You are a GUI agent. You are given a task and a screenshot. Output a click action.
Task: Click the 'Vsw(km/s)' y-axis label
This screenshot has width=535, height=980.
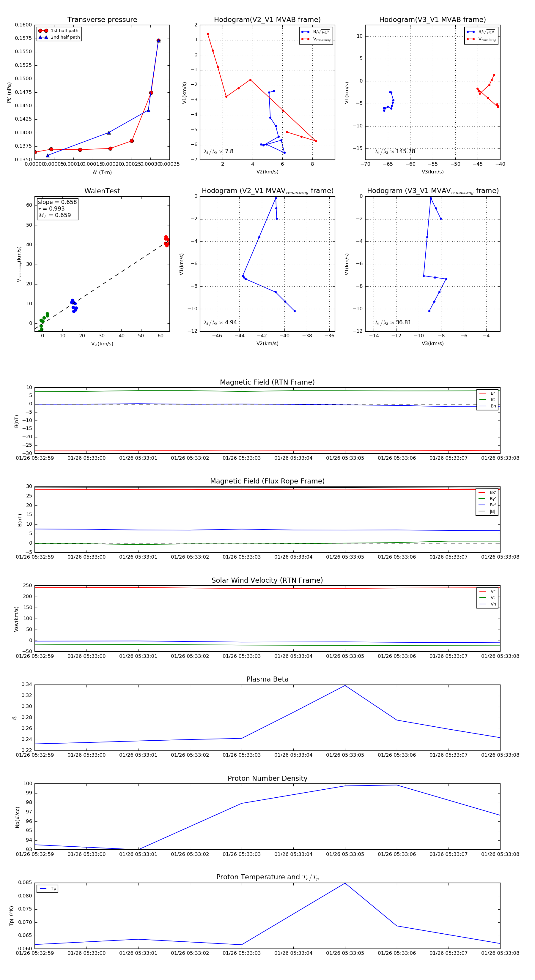coord(16,619)
